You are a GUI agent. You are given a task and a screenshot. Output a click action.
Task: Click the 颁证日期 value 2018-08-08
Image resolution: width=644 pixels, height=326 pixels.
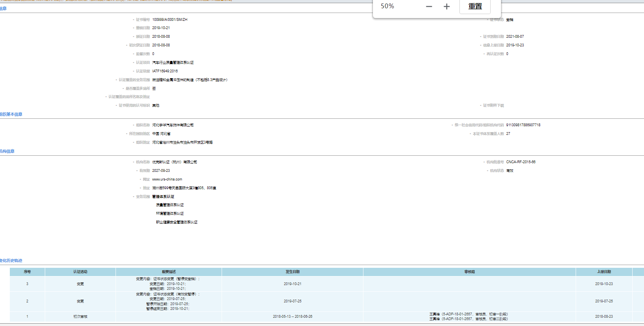(161, 37)
